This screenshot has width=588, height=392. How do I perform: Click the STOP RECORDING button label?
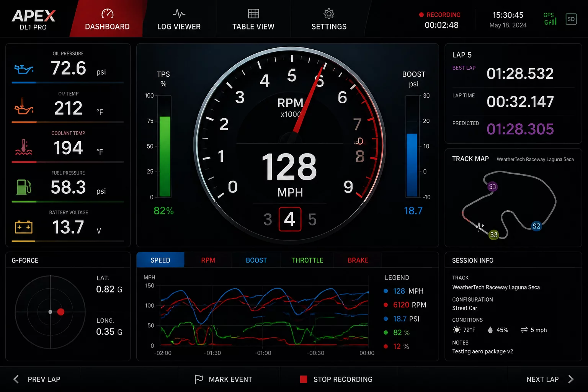343,379
